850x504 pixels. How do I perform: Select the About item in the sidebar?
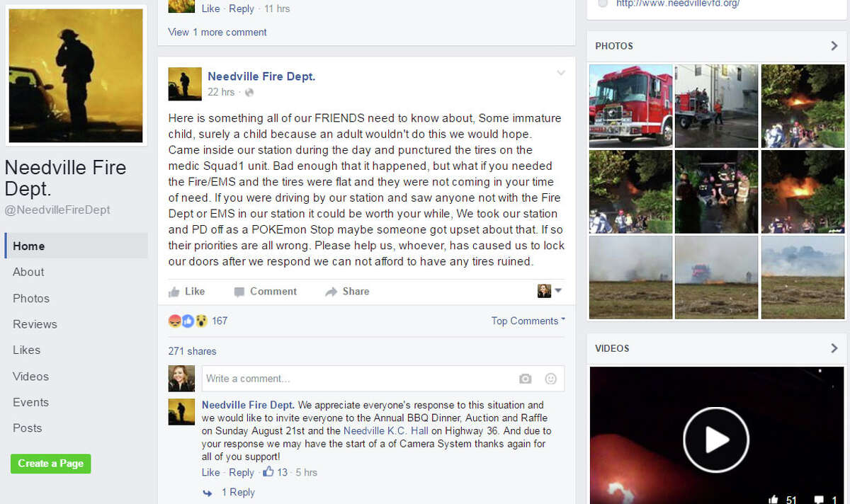tap(28, 272)
